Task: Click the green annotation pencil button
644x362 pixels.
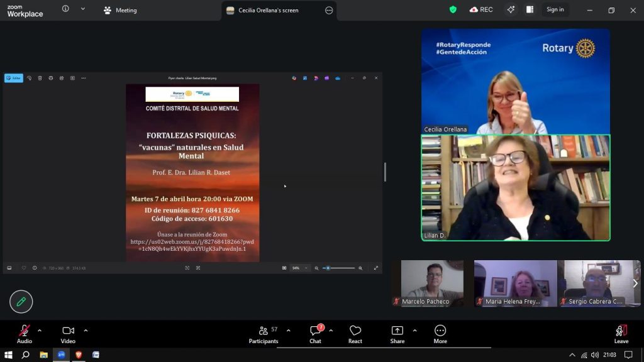Action: 21,302
